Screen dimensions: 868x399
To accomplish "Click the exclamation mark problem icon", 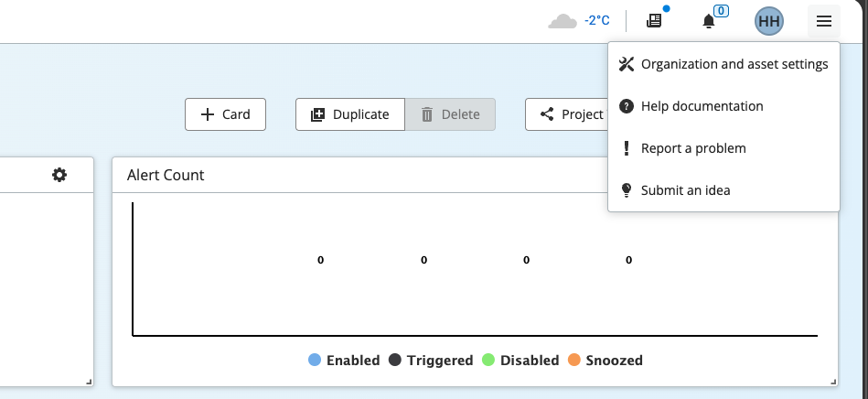I will click(627, 148).
